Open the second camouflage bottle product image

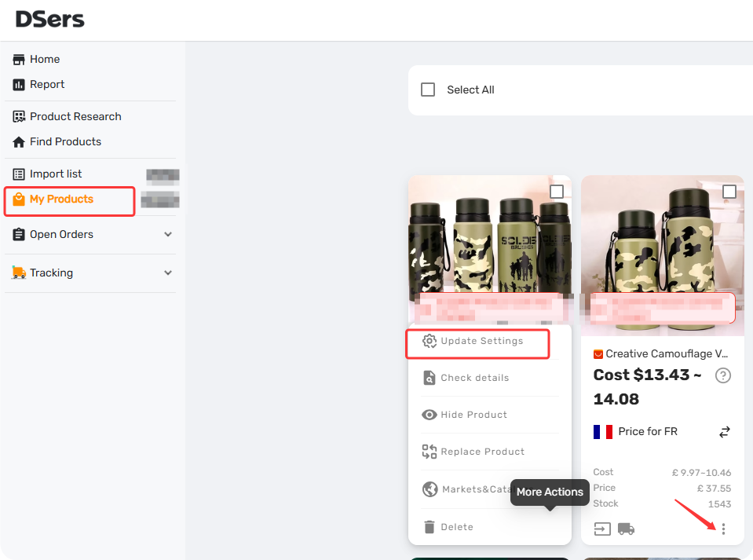pos(662,255)
